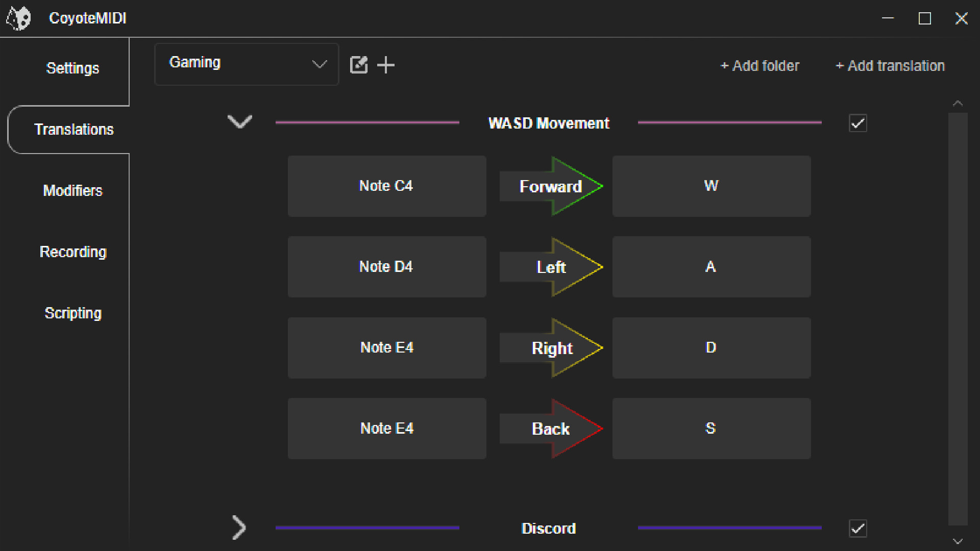The image size is (980, 551).
Task: Maximize the CoyoteMIDI window
Action: click(x=925, y=18)
